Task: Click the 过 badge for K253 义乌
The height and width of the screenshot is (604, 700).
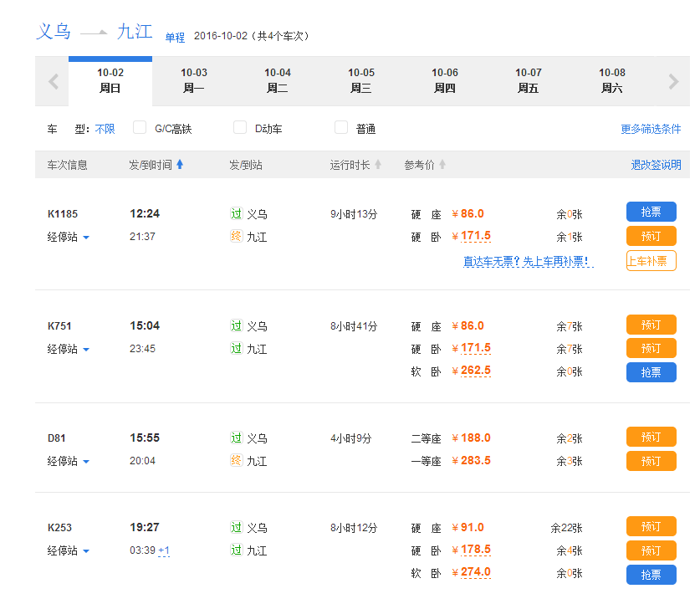Action: (236, 527)
